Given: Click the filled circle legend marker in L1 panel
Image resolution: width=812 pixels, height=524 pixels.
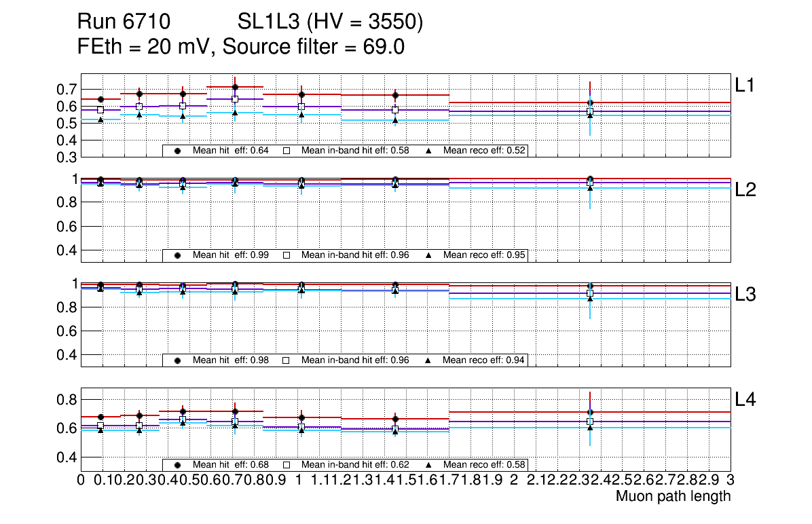Looking at the screenshot, I should point(177,151).
